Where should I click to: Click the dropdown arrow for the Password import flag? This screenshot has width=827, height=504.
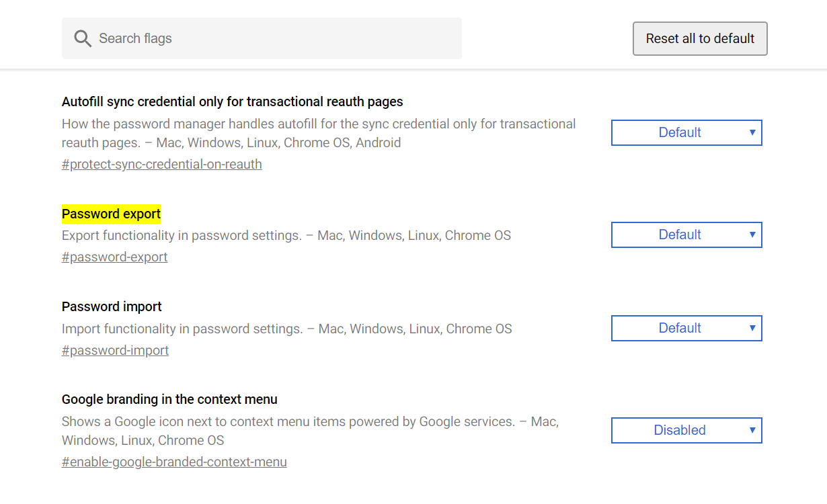[752, 328]
